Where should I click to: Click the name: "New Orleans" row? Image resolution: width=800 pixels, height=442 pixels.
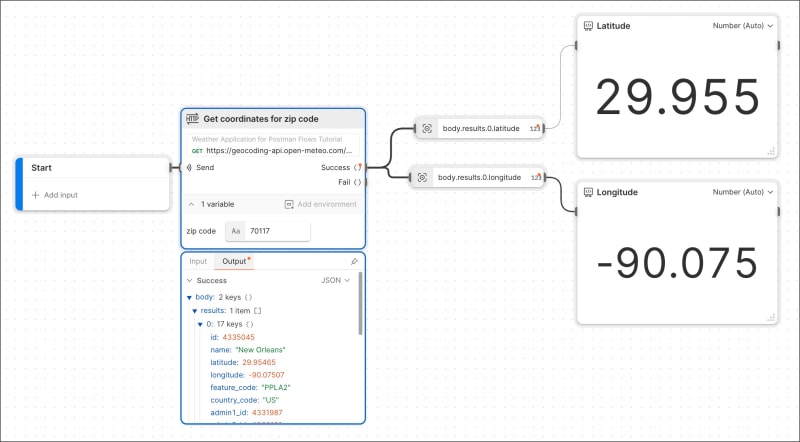tap(247, 350)
